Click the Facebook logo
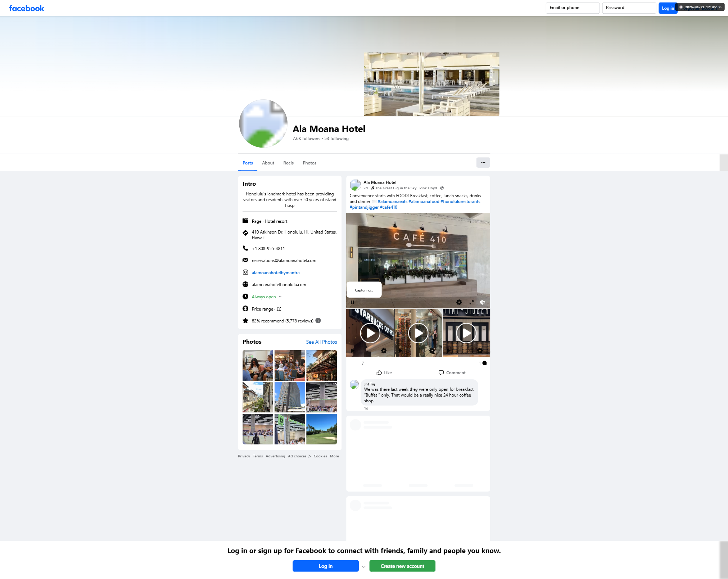 [x=27, y=8]
